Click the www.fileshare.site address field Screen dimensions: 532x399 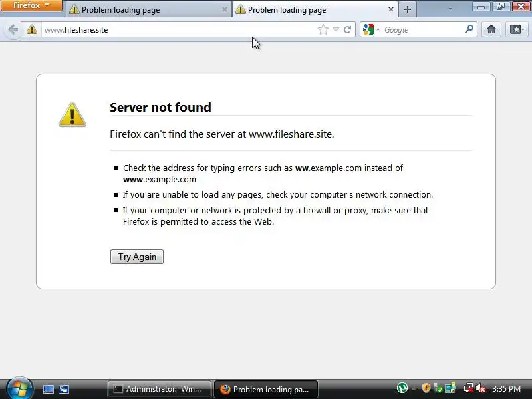180,29
